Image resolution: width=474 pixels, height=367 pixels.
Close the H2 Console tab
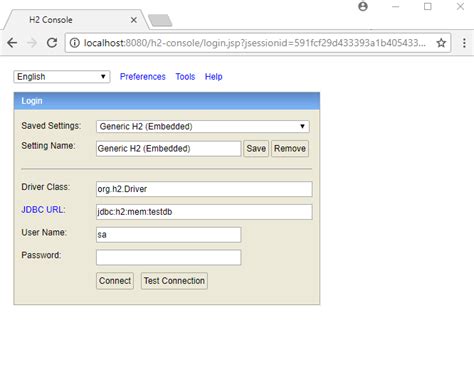134,20
